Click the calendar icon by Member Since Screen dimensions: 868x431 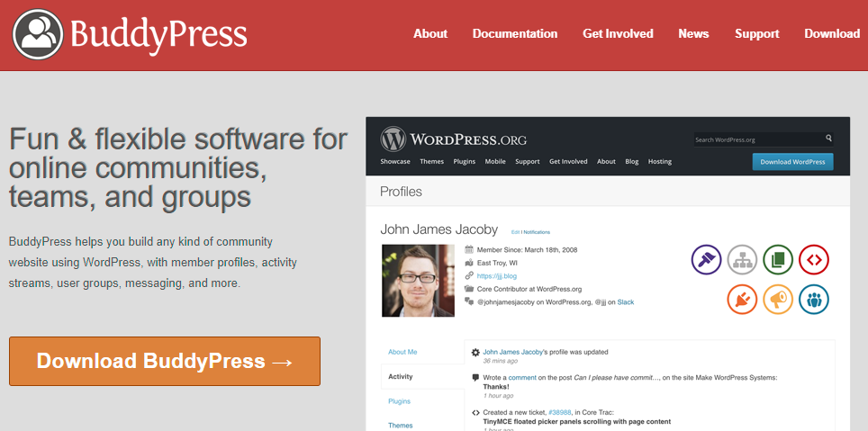click(x=469, y=249)
